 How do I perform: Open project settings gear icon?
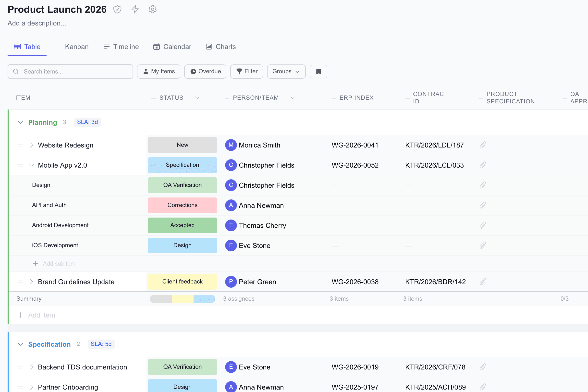[152, 10]
